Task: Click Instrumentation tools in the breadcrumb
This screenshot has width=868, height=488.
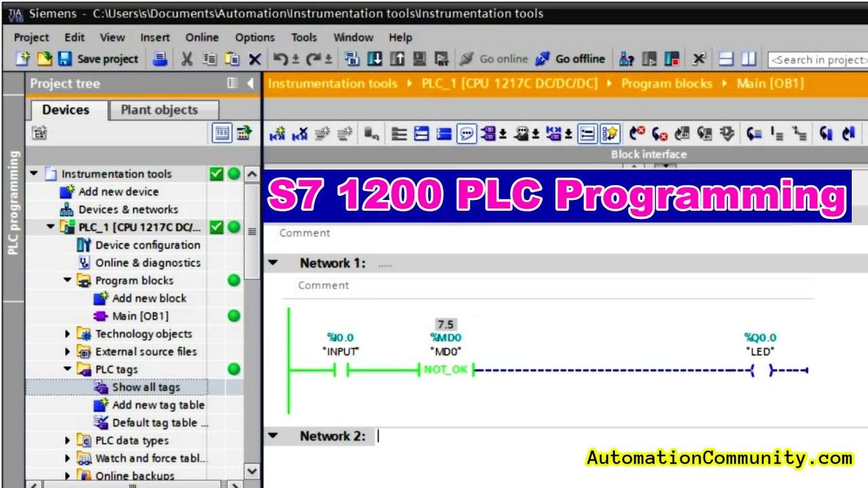Action: pos(332,83)
